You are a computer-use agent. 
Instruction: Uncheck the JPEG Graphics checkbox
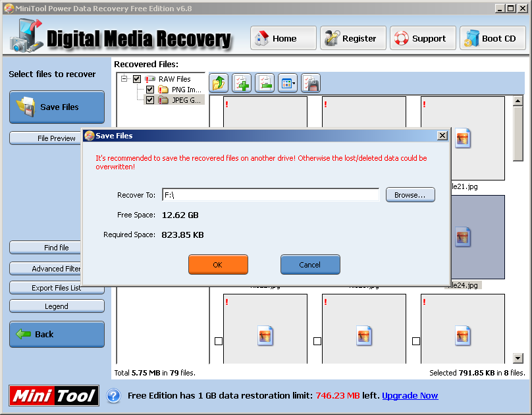[150, 100]
